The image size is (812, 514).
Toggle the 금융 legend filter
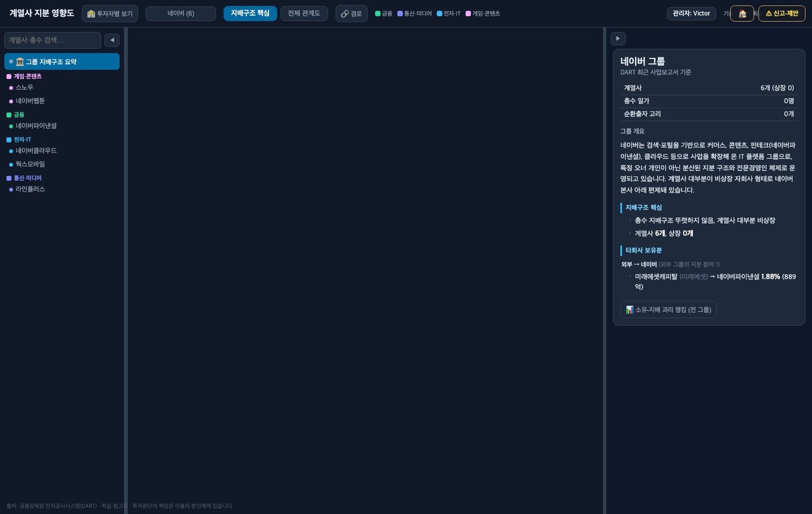pyautogui.click(x=383, y=13)
